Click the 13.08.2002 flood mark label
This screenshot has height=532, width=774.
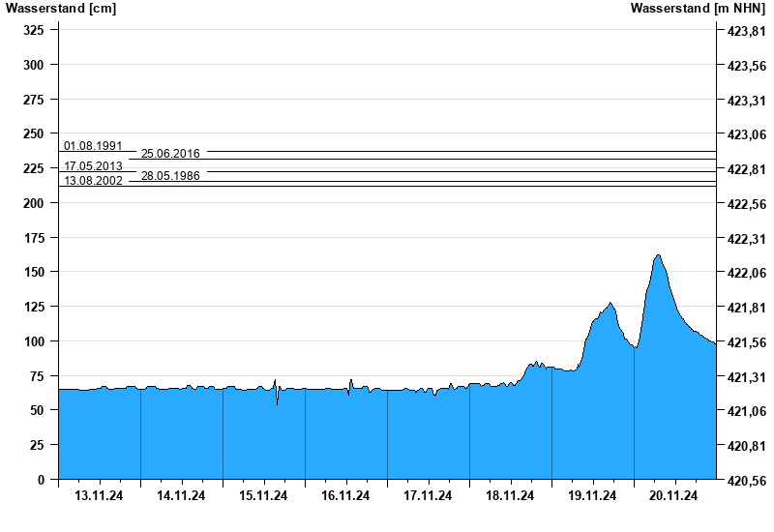coord(93,181)
